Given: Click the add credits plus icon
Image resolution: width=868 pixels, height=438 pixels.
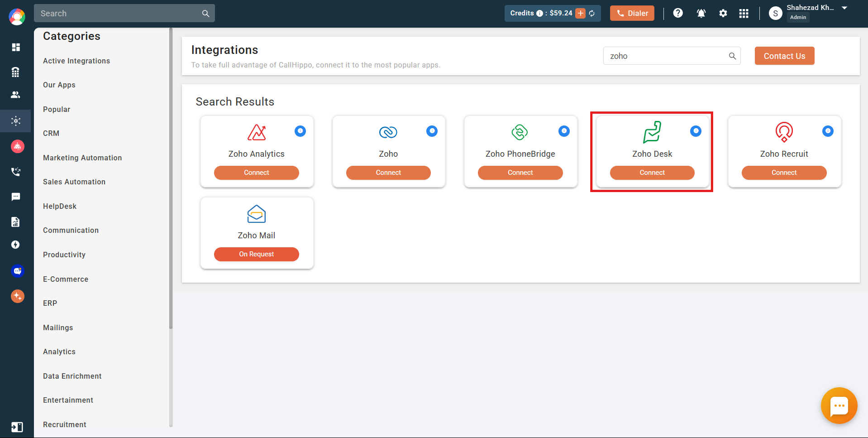Looking at the screenshot, I should 581,13.
